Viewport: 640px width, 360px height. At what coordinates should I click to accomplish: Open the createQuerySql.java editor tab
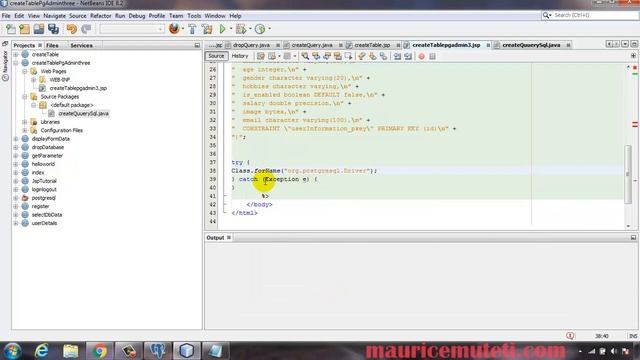(531, 45)
